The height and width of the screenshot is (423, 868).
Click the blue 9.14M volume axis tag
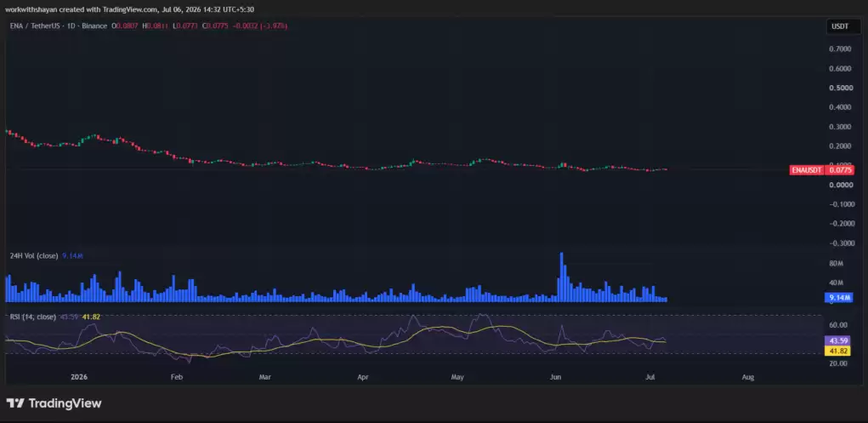840,298
